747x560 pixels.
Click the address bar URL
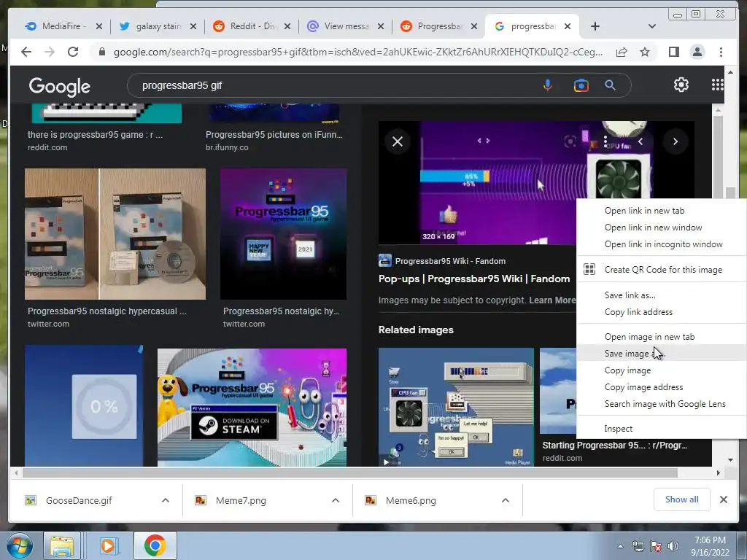[x=357, y=52]
